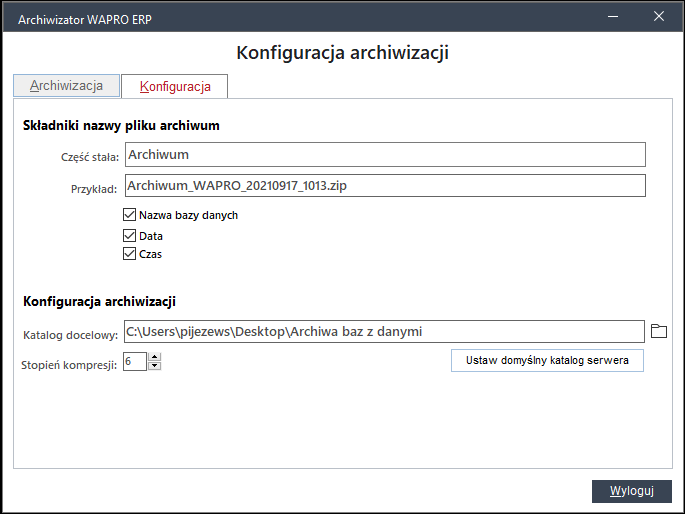Click the Stopień kompresji label
Screen dimensions: 685x514
[x=69, y=365]
